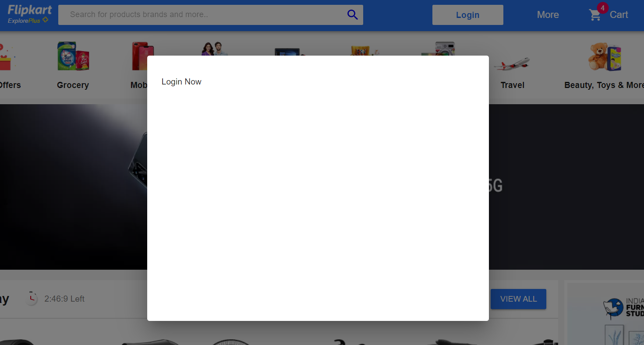Click the magnifier search icon

click(353, 14)
